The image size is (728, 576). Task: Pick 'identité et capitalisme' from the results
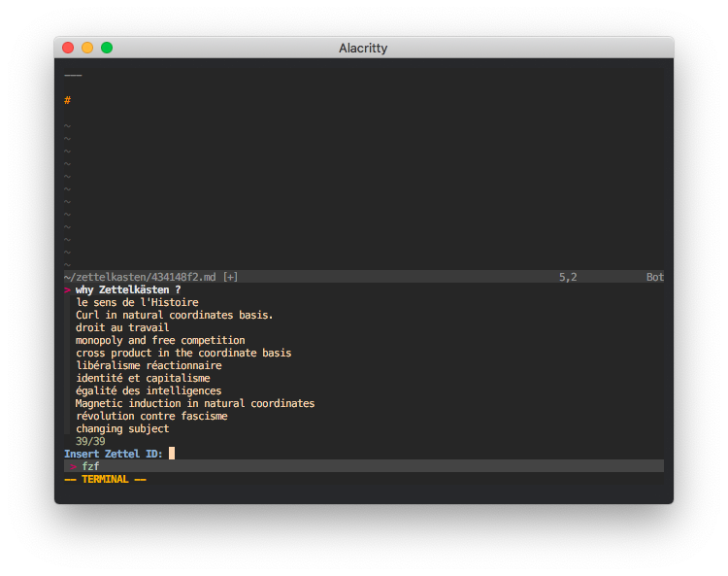(x=143, y=378)
